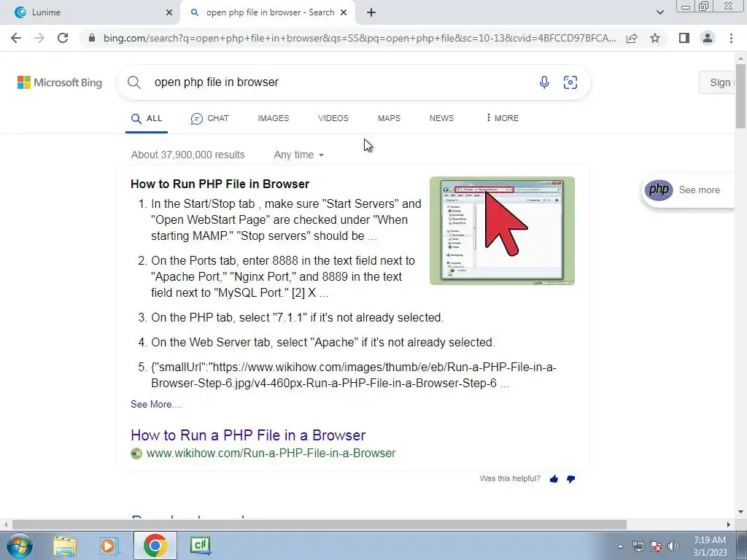
Task: Click the Sign in button
Action: 718,82
